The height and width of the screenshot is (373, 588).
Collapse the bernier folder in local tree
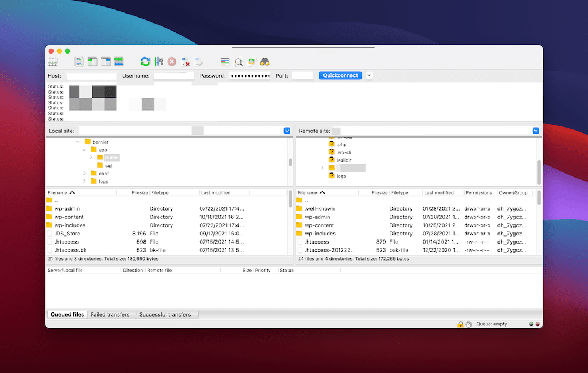pos(78,142)
